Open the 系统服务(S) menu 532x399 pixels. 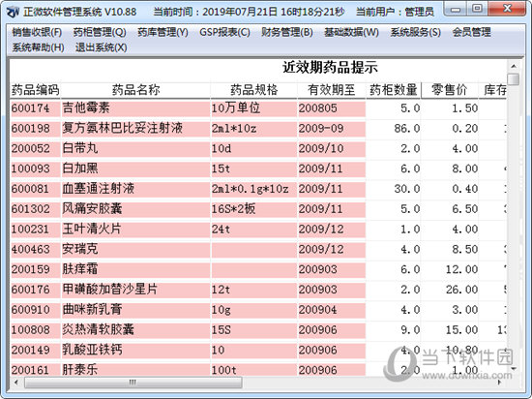415,32
